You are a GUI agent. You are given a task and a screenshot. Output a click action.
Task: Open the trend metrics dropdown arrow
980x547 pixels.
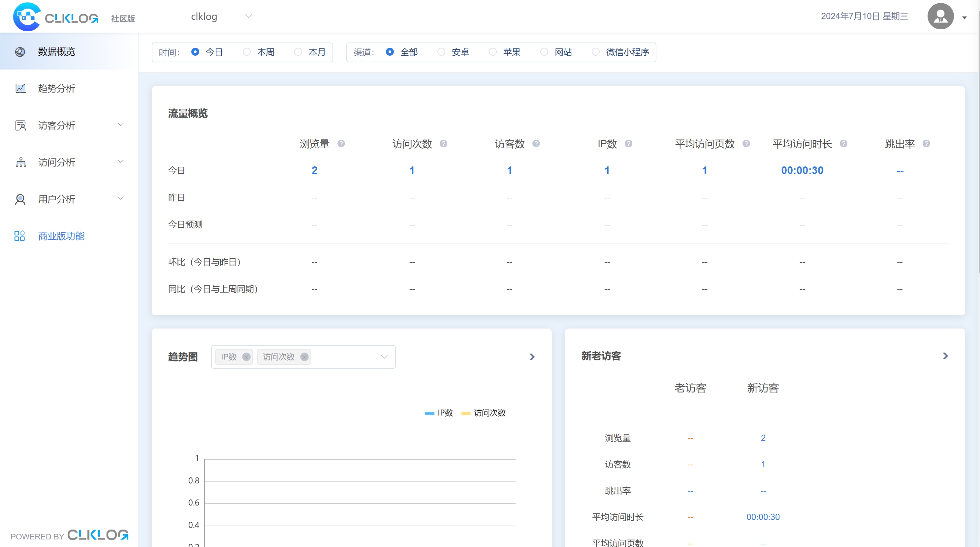pyautogui.click(x=384, y=357)
